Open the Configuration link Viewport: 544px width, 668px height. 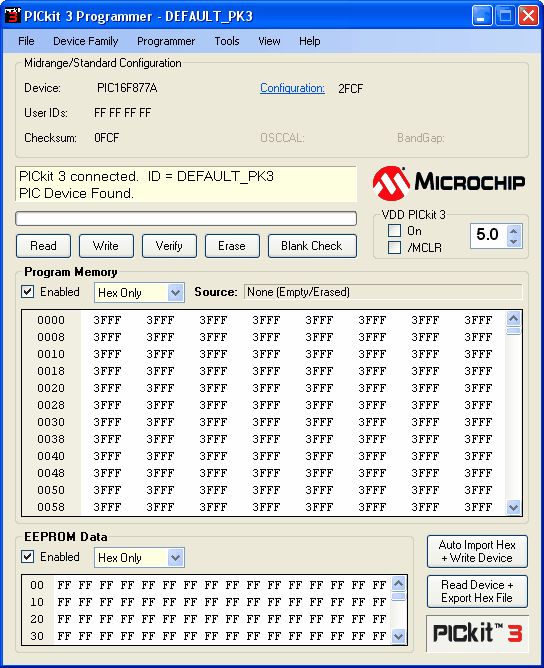[x=292, y=88]
